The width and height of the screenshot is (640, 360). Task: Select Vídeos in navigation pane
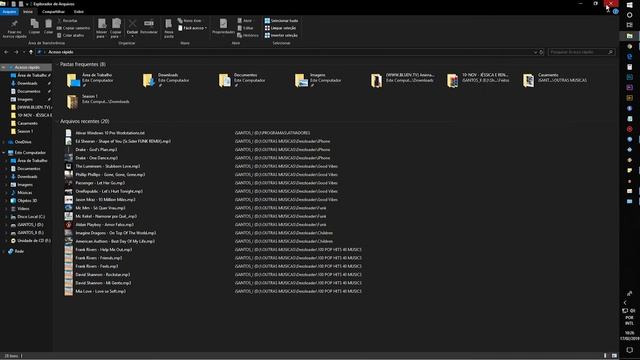[x=23, y=209]
